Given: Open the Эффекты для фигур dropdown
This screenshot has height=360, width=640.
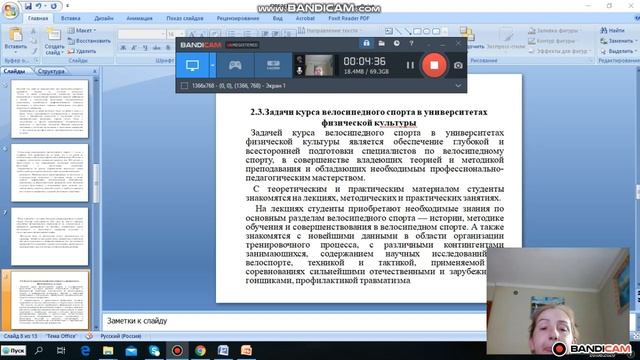Looking at the screenshot, I should pos(559,51).
